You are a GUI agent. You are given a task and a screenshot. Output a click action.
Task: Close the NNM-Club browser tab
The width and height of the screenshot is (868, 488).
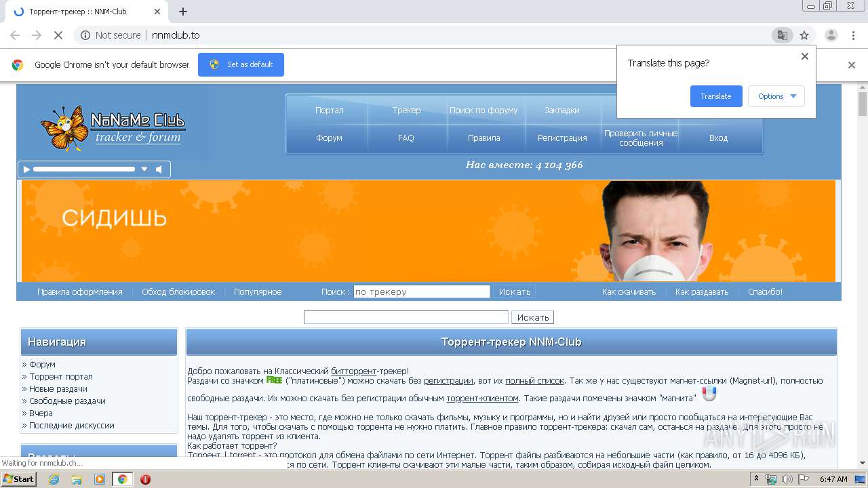157,12
